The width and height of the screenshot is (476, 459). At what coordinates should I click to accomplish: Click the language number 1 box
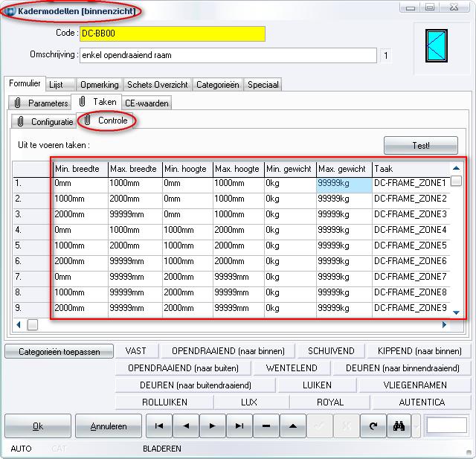tap(386, 56)
